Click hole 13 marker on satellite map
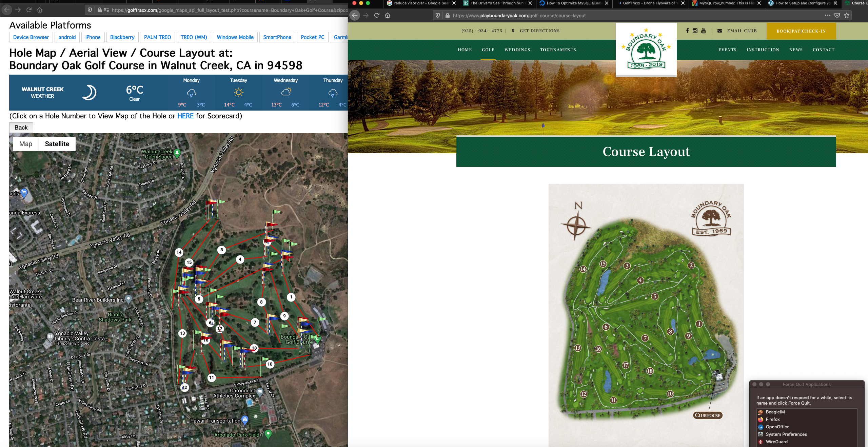868x447 pixels. 182,333
